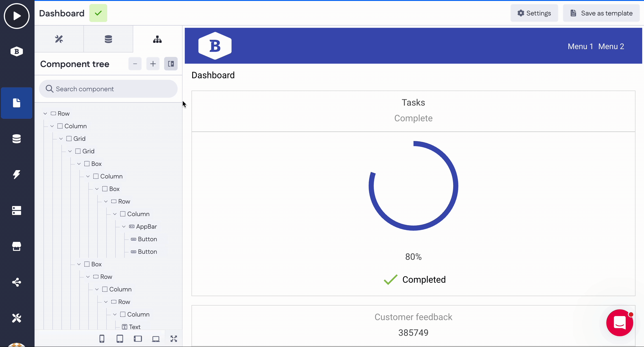The height and width of the screenshot is (347, 644).
Task: Focus the Search component field
Action: click(108, 89)
